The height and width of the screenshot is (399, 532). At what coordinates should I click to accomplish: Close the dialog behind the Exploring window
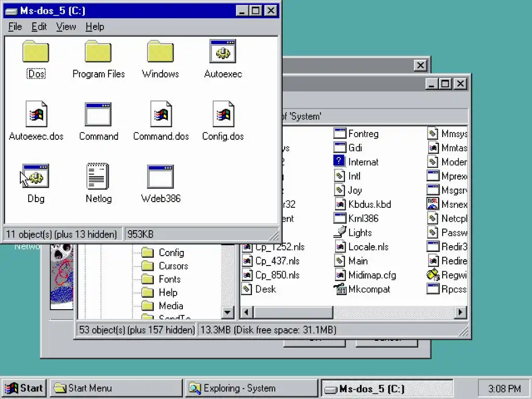[420, 65]
